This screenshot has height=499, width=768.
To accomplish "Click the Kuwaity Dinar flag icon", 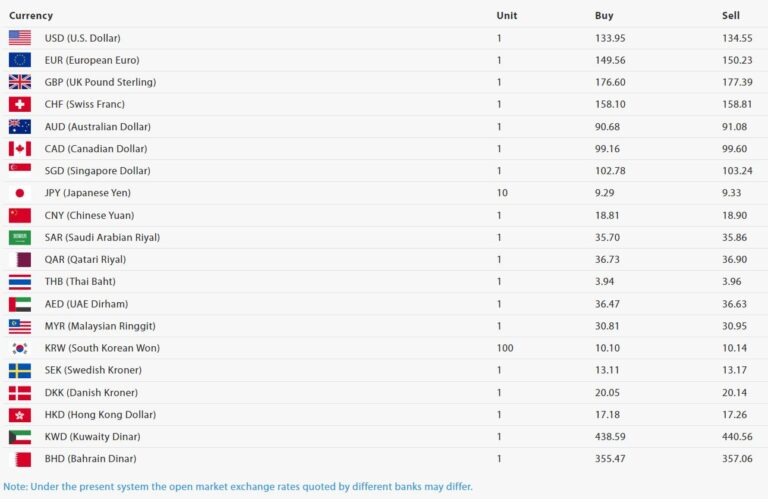I will point(20,437).
